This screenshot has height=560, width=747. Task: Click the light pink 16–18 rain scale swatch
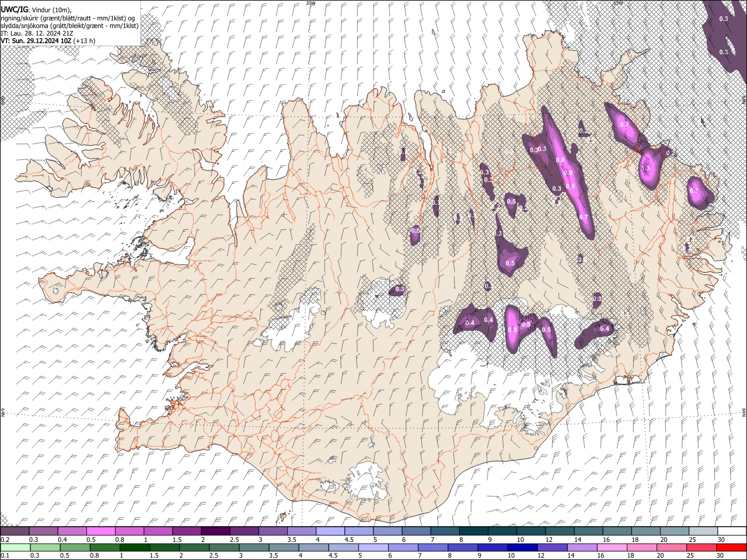611,547
